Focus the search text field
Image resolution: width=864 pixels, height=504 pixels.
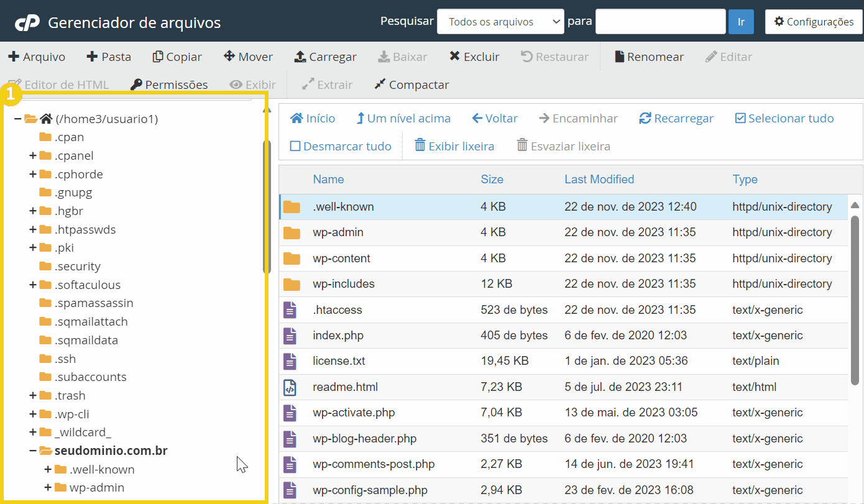(x=661, y=22)
